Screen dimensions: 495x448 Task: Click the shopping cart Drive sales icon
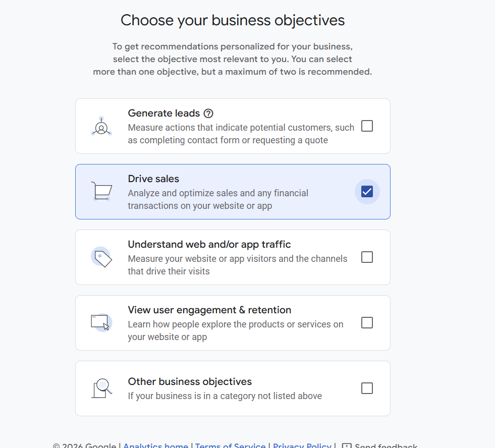pos(101,191)
